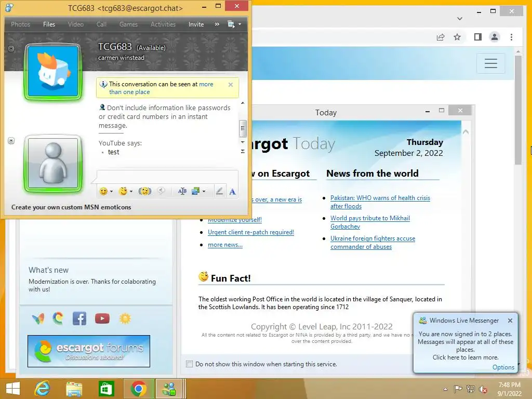The width and height of the screenshot is (532, 399).
Task: Click Invite in conversation toolbar
Action: pos(196,24)
